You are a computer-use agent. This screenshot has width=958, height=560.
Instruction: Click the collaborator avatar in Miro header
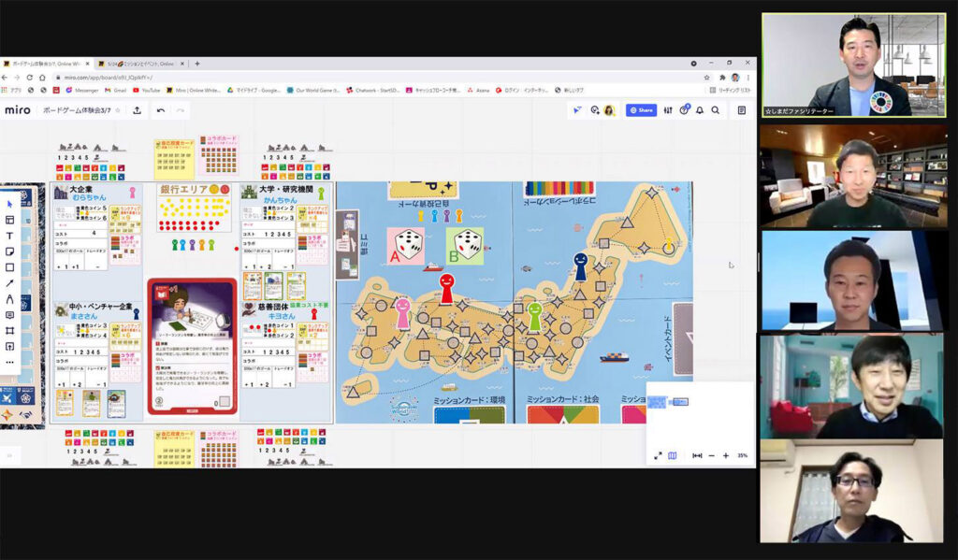pos(608,110)
